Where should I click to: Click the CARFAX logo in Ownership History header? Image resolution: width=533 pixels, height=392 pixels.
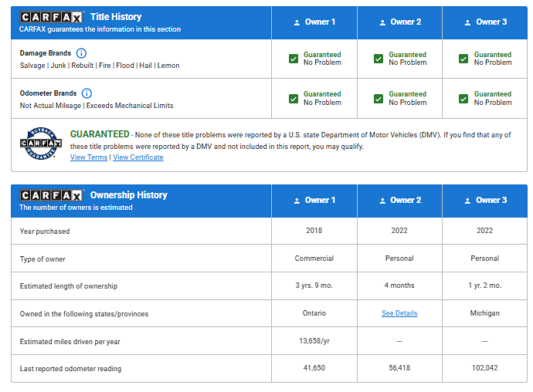point(52,195)
